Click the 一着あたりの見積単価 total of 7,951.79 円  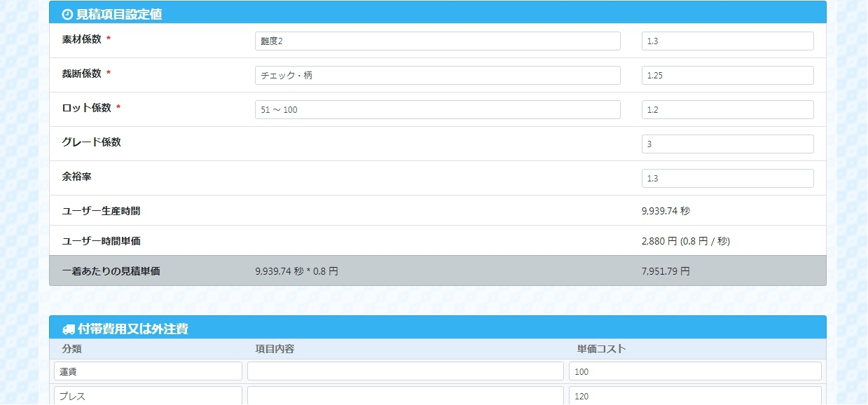665,271
